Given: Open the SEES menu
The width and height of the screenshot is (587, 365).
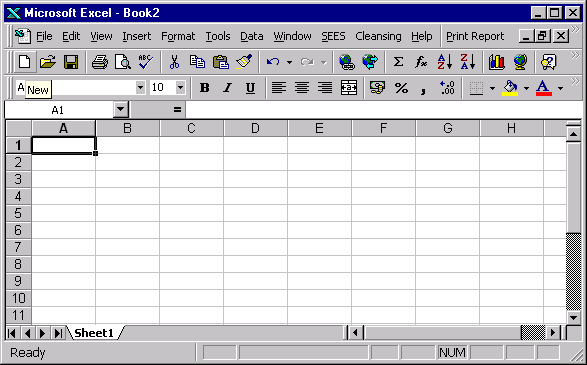Looking at the screenshot, I should (333, 36).
